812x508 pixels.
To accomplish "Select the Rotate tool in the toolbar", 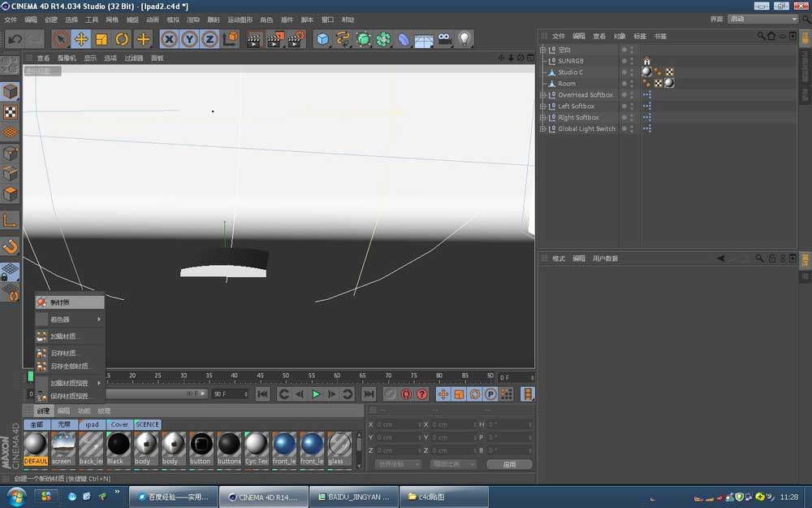I will pyautogui.click(x=122, y=38).
